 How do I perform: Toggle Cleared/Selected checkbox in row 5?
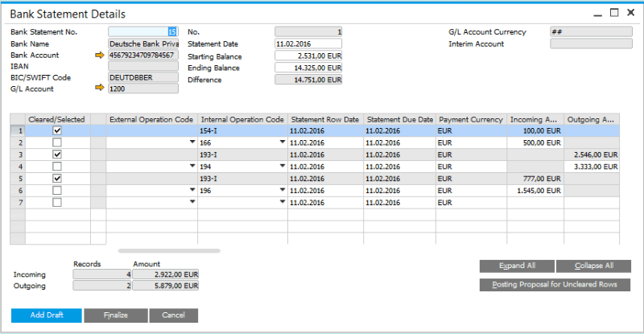click(57, 179)
